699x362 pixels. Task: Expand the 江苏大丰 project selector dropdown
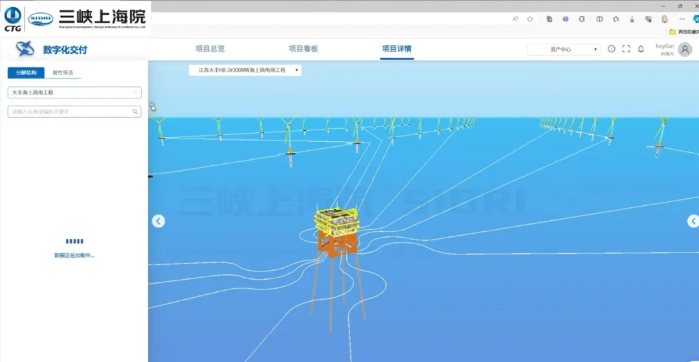pyautogui.click(x=245, y=70)
